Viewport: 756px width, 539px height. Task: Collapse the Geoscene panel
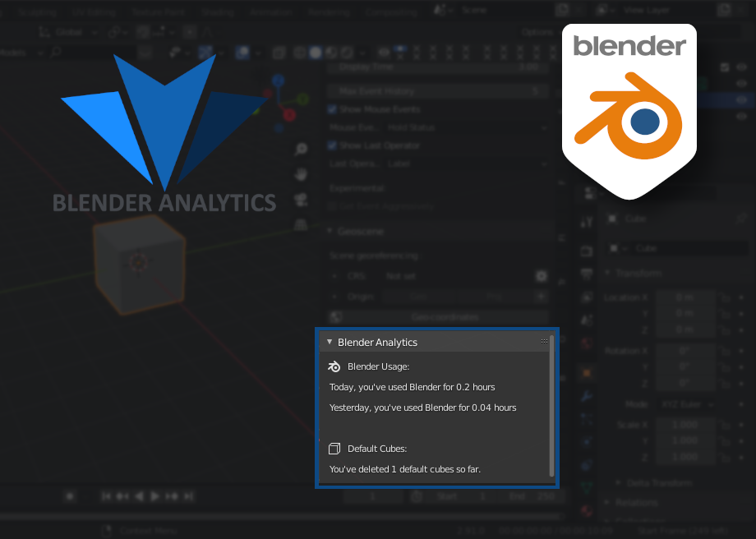tap(330, 232)
